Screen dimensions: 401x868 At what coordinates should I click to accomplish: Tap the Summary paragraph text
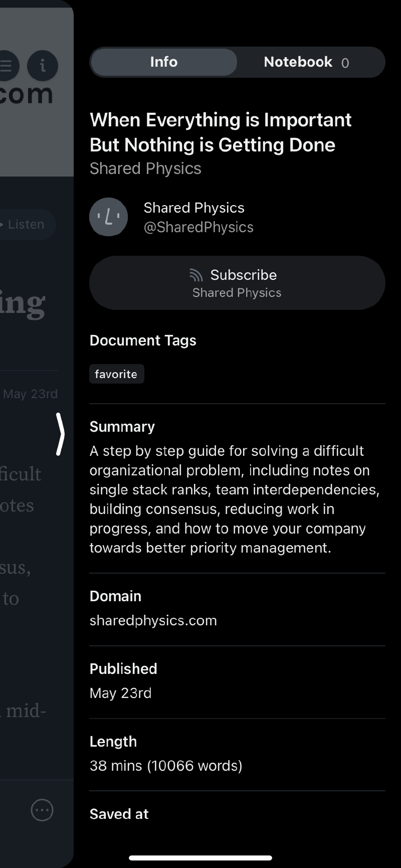pyautogui.click(x=231, y=499)
